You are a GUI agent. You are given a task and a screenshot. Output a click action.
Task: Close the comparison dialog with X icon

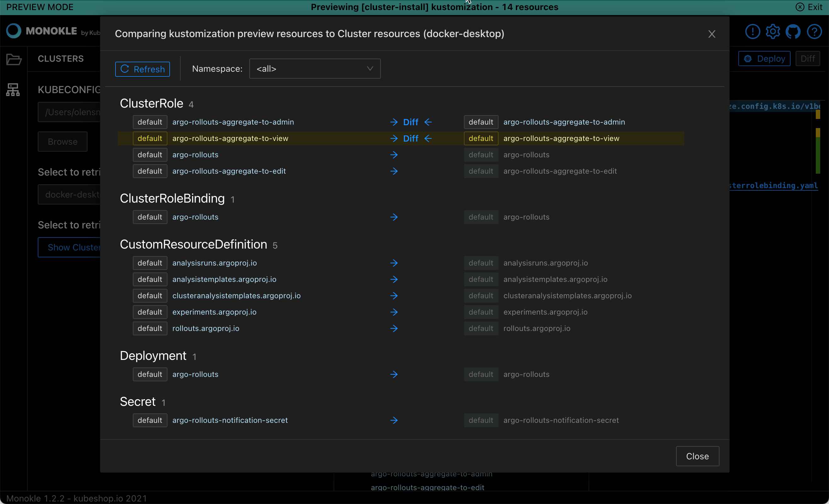point(712,34)
